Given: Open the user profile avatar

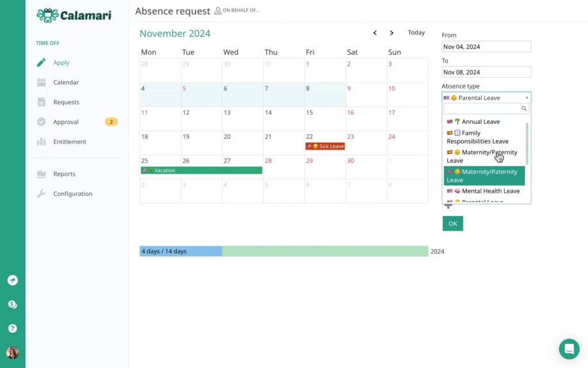Looking at the screenshot, I should 13,352.
